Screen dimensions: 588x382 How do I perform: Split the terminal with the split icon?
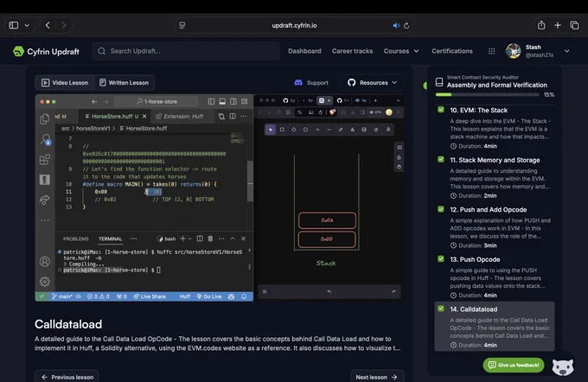(200, 239)
